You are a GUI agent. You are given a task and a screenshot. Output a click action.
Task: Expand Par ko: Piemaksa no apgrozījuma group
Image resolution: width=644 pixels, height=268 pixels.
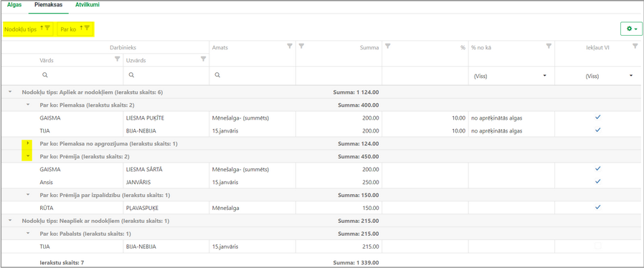click(27, 143)
